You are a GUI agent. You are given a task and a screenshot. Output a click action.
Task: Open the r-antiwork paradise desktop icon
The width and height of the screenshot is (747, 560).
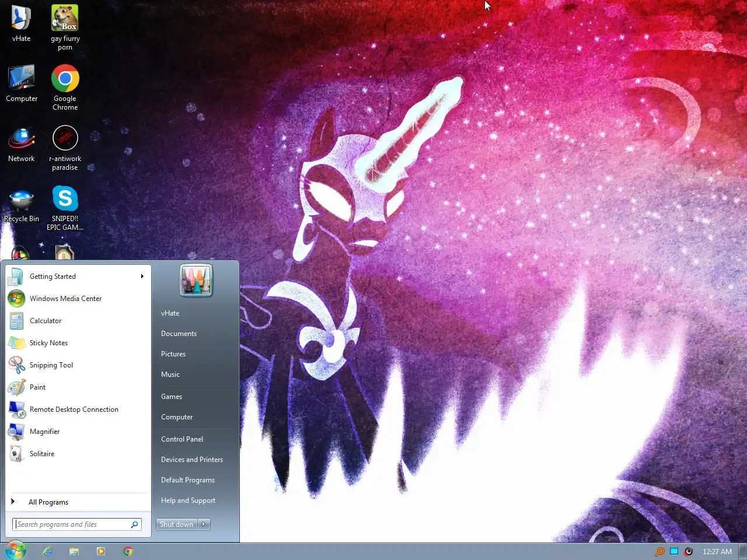point(65,148)
